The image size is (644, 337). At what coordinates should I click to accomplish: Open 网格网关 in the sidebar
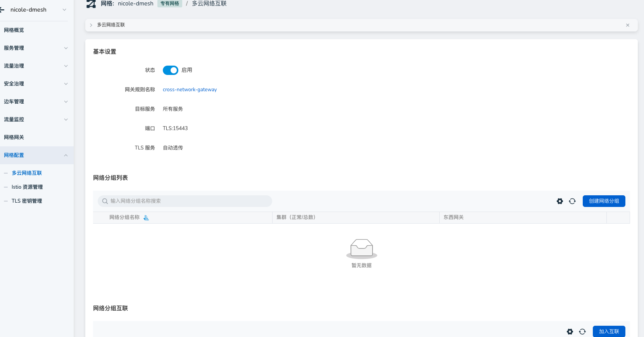coord(14,137)
